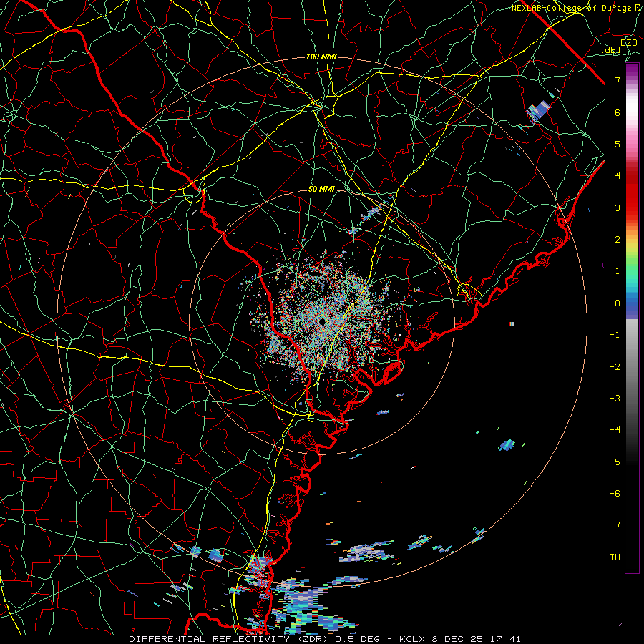Screen dimensions: 644x644
Task: Click the "100 NMI" range ring label
Action: pyautogui.click(x=321, y=57)
